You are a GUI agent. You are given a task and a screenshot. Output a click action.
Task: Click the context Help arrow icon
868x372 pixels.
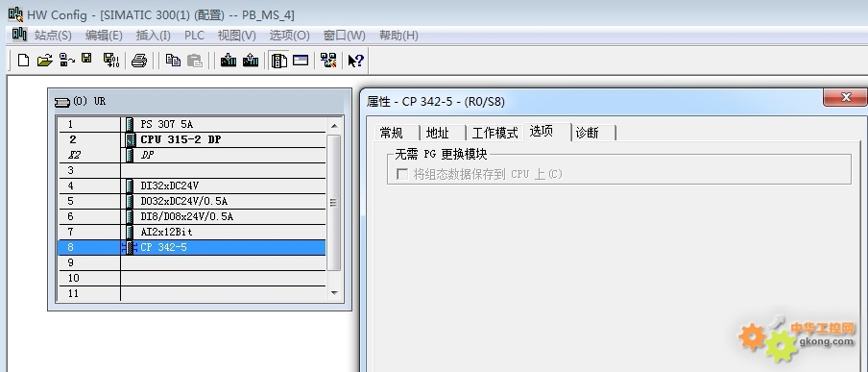[x=355, y=60]
